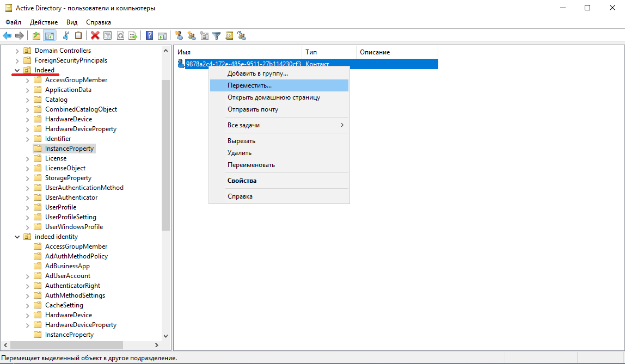The height and width of the screenshot is (364, 625).
Task: Click the Cut scissors toolbar icon
Action: pos(66,36)
